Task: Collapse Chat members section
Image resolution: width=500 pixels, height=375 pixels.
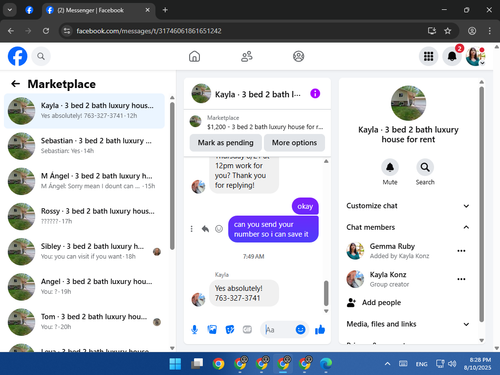Action: coord(408,227)
